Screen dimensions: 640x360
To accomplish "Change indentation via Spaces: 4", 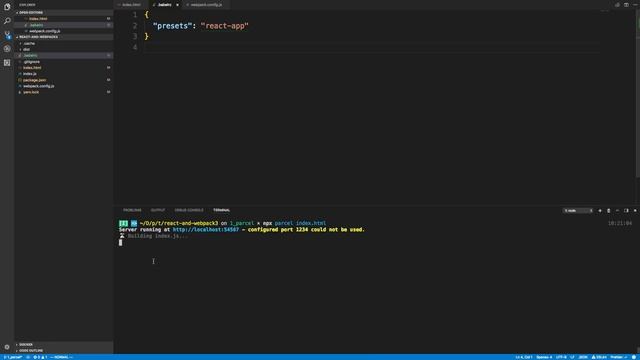I will (544, 357).
